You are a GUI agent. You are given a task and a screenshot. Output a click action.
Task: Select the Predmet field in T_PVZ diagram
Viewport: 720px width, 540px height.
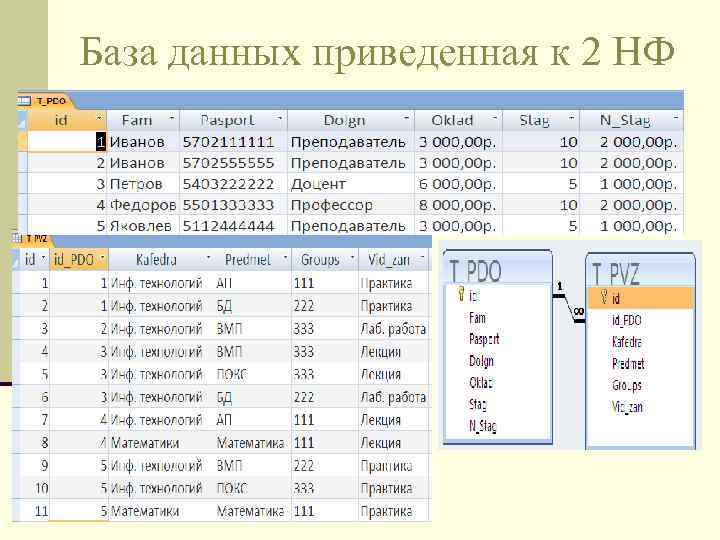click(x=629, y=364)
